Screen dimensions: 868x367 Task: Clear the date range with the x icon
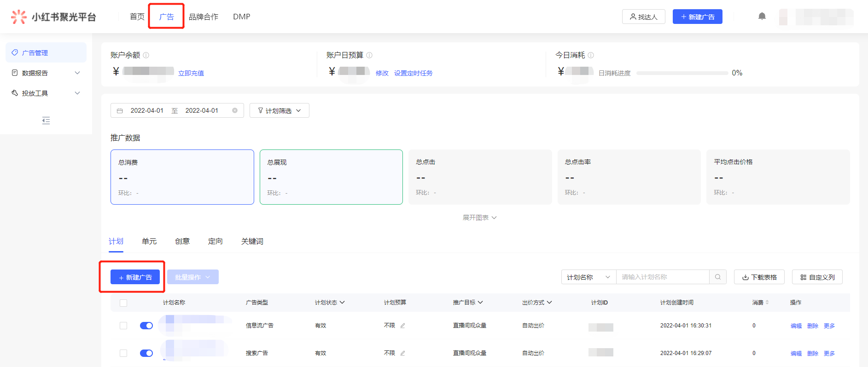coord(235,110)
